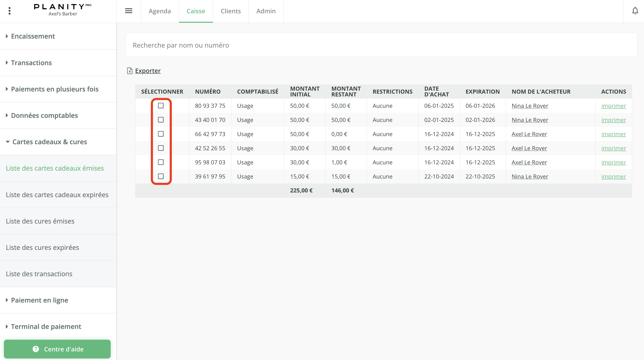The height and width of the screenshot is (360, 644).
Task: Tick checkbox for card 66 42 97 73
Action: pos(161,134)
